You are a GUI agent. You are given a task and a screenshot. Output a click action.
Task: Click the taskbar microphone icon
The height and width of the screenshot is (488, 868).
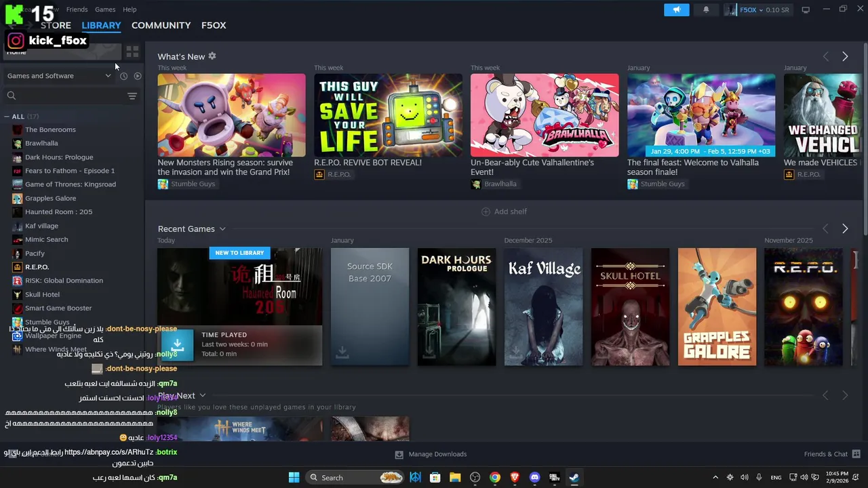click(x=759, y=478)
